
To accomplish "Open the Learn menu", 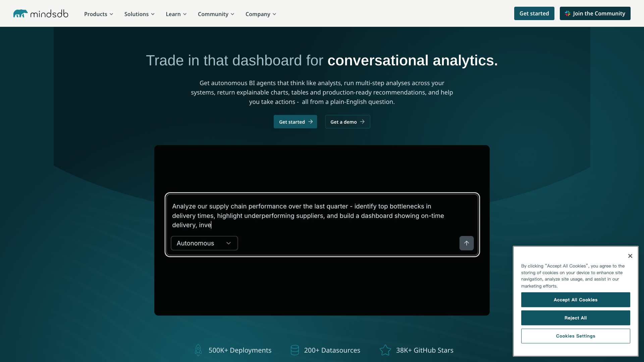I will [x=176, y=14].
